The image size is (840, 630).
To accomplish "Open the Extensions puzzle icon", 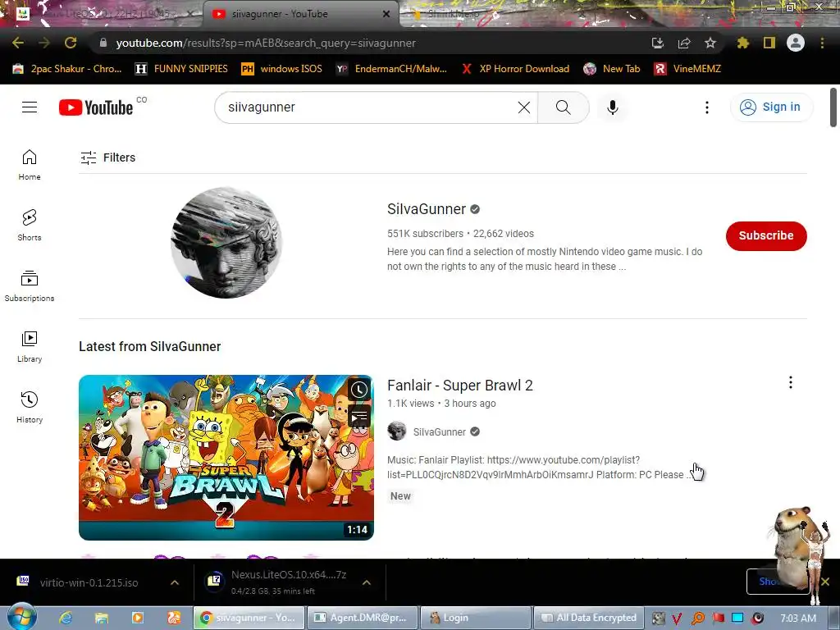I will point(743,43).
